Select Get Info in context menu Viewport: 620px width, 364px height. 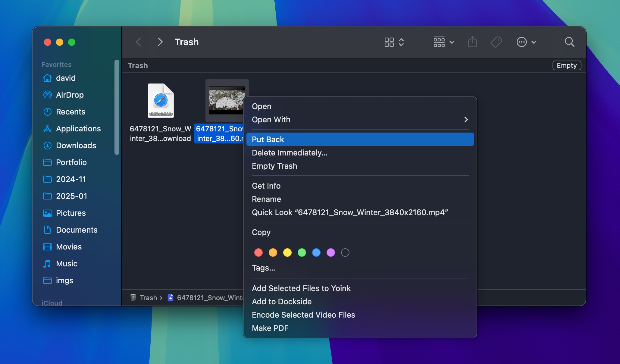360,186
